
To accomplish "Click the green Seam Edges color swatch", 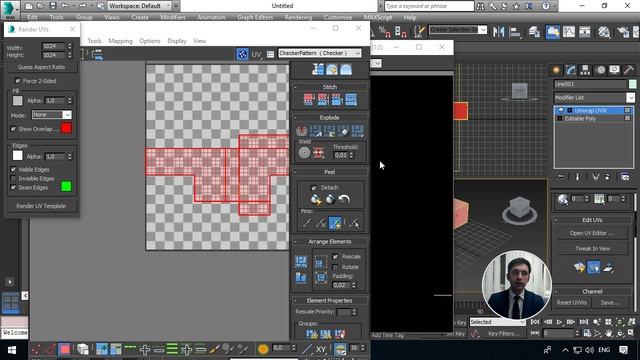I will [x=66, y=187].
